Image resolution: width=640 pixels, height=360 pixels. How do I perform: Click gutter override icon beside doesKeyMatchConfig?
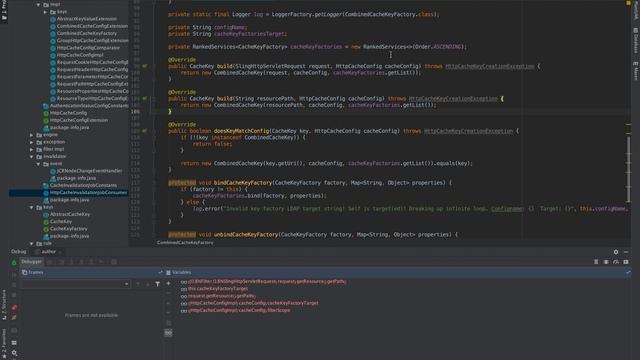144,131
